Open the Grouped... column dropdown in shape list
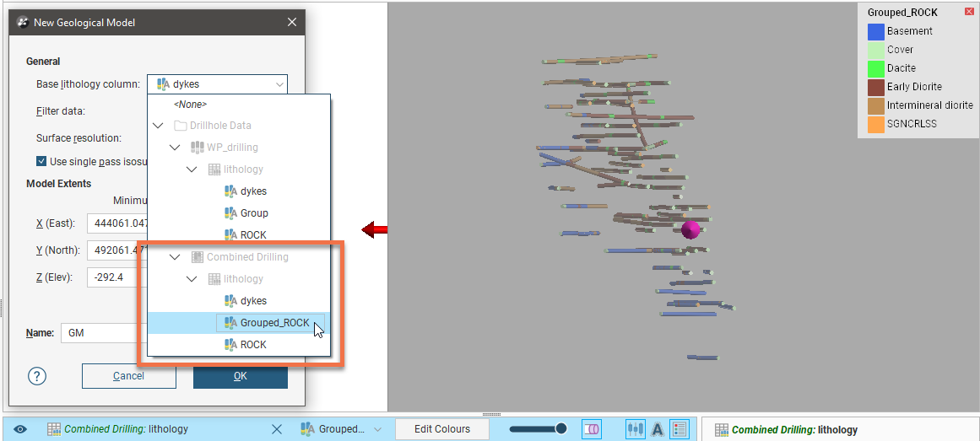Screen dimensions: 980x441 pos(340,429)
